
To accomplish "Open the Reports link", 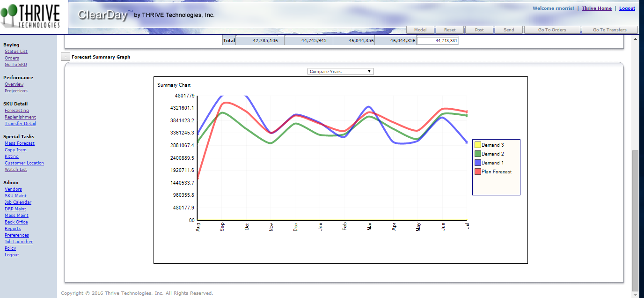I will 13,229.
